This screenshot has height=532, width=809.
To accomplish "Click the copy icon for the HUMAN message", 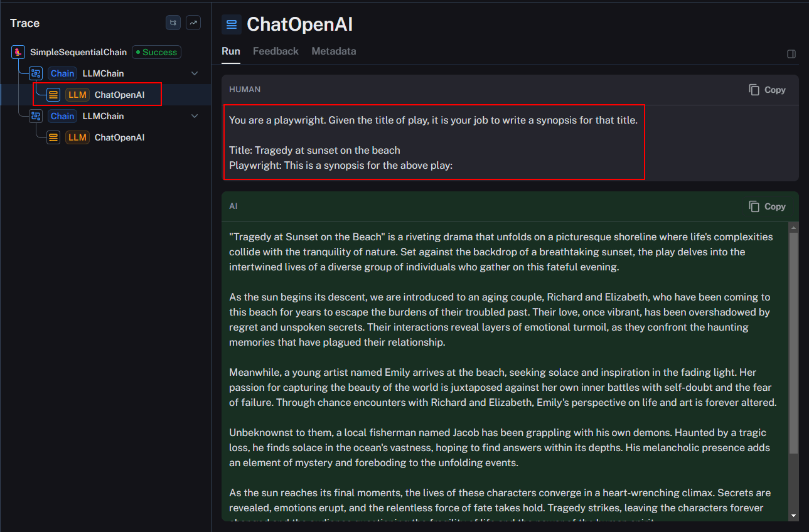I will 767,90.
